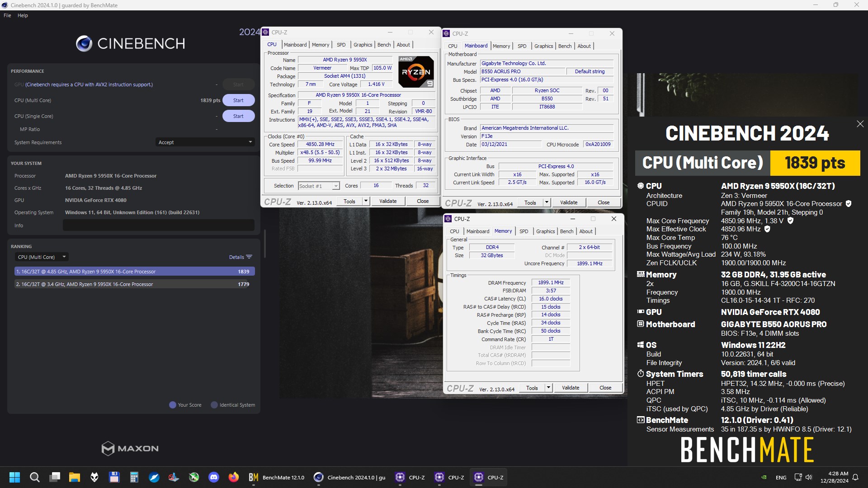Open the About tab in the Memory window
The width and height of the screenshot is (868, 488).
click(x=586, y=231)
